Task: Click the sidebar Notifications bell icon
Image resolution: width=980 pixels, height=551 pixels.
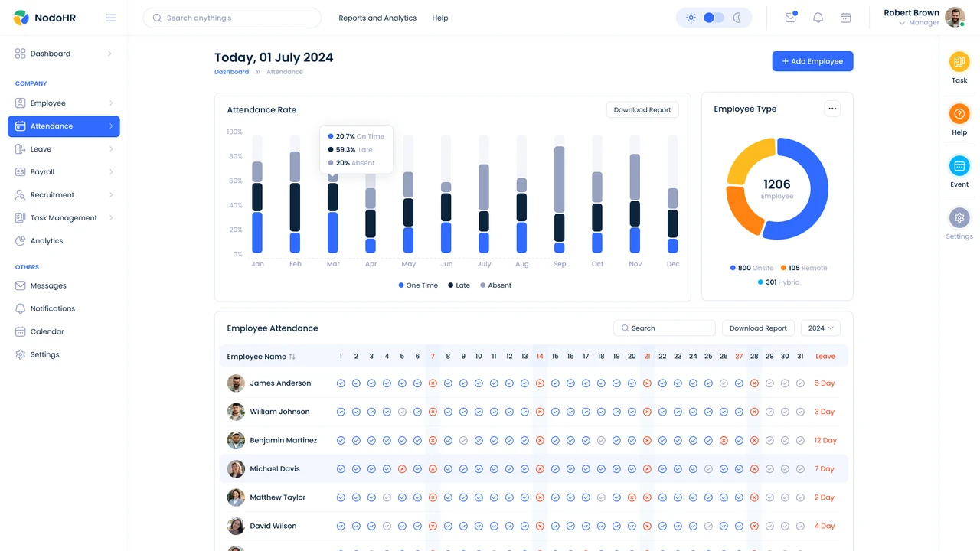Action: click(x=21, y=308)
